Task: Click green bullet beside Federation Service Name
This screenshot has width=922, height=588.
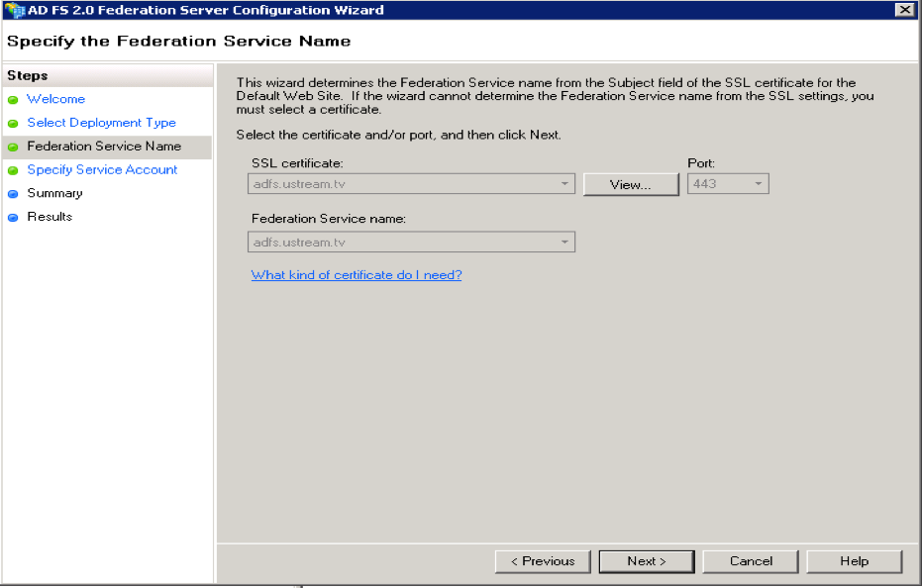Action: pos(13,147)
